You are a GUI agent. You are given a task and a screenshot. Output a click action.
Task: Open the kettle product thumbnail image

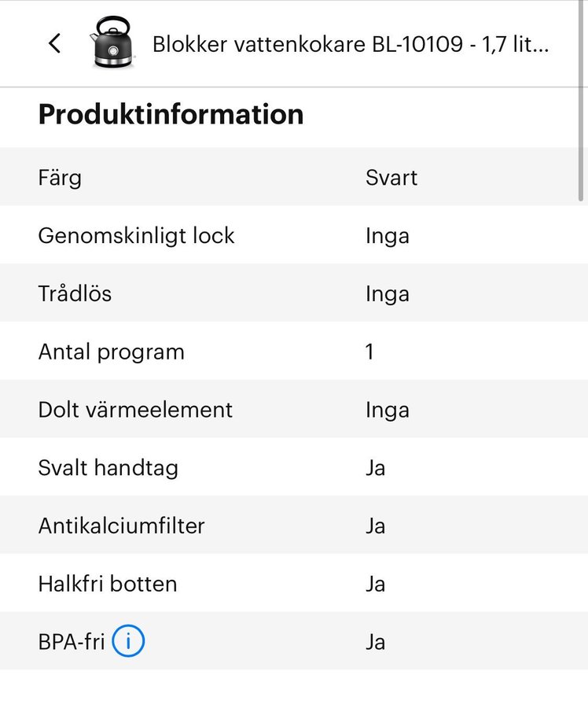click(113, 43)
